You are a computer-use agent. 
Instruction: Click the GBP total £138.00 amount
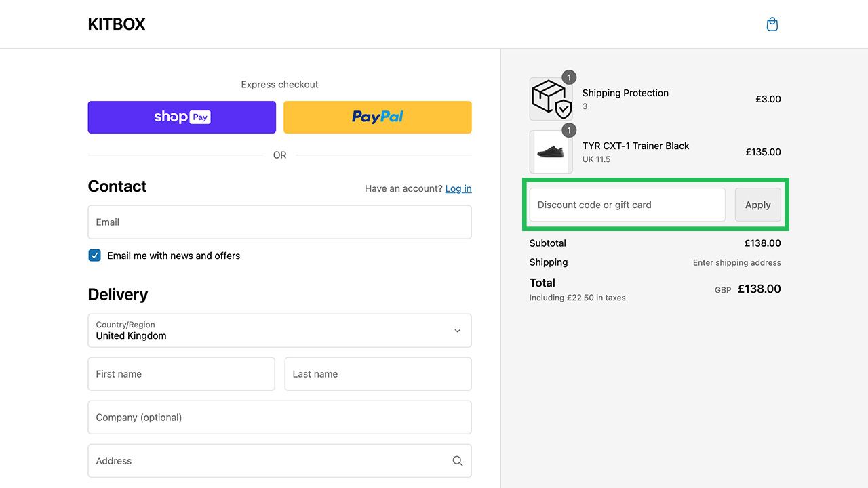[759, 289]
